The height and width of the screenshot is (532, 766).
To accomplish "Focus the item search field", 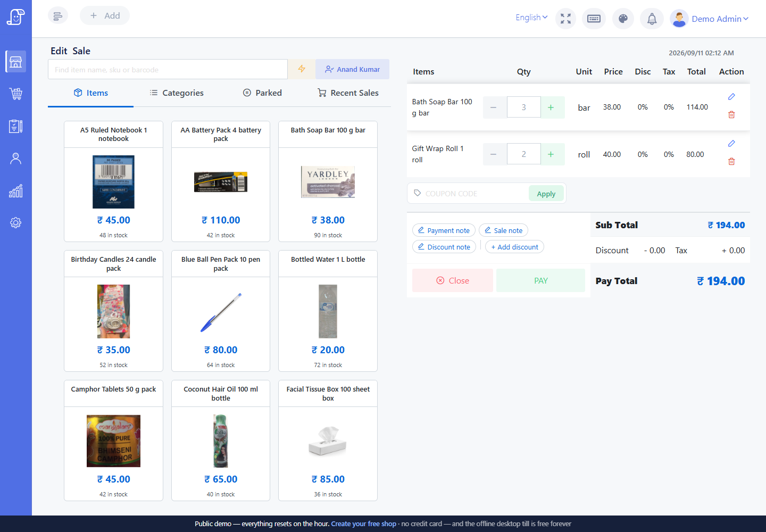I will click(x=168, y=69).
